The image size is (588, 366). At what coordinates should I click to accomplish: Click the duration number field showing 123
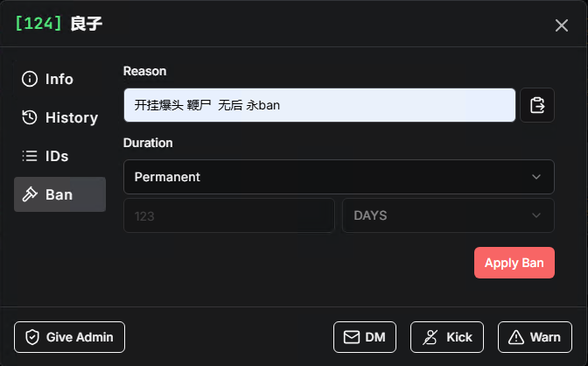[x=228, y=215]
